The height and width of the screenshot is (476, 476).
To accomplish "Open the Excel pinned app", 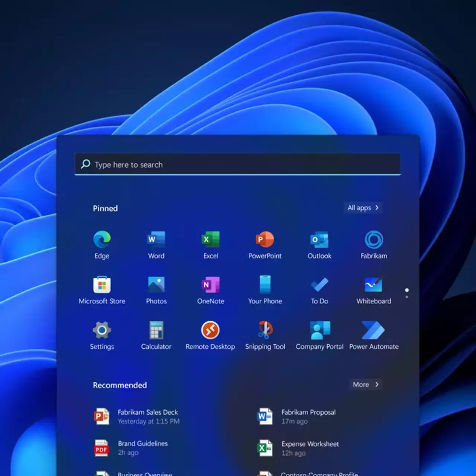I will click(210, 245).
